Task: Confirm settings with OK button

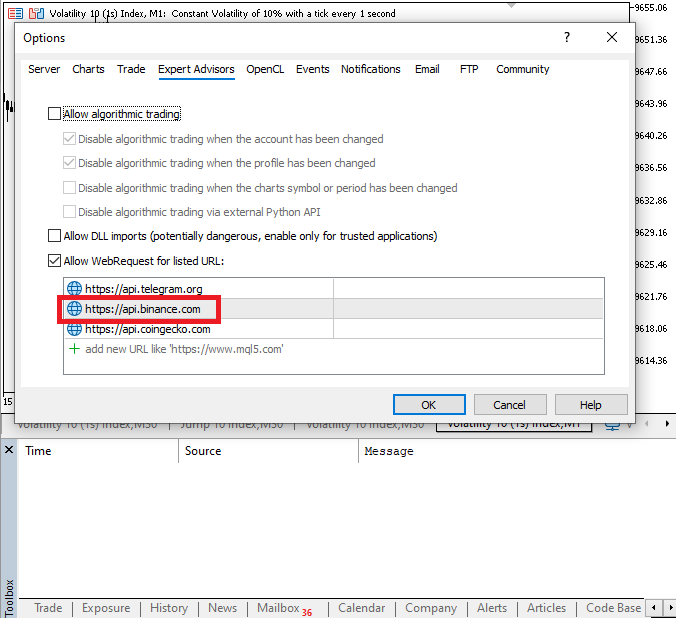Action: (x=429, y=405)
